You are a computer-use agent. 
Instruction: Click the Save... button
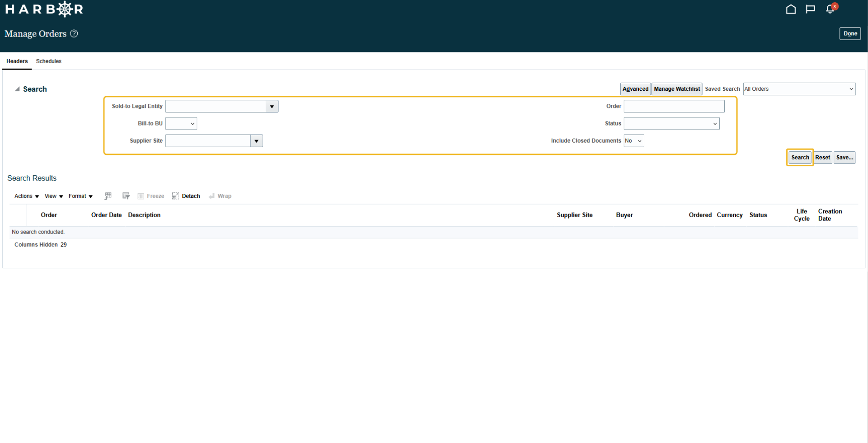pos(844,158)
